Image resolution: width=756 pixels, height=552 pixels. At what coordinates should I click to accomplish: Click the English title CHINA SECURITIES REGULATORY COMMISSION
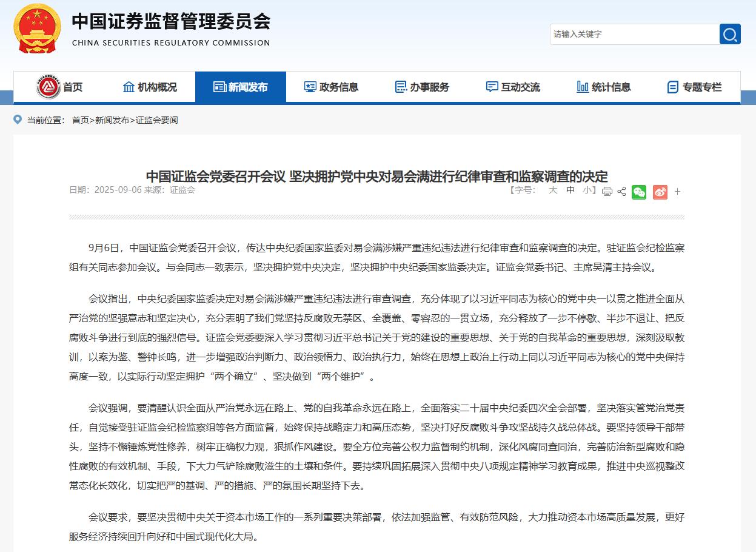pyautogui.click(x=171, y=43)
